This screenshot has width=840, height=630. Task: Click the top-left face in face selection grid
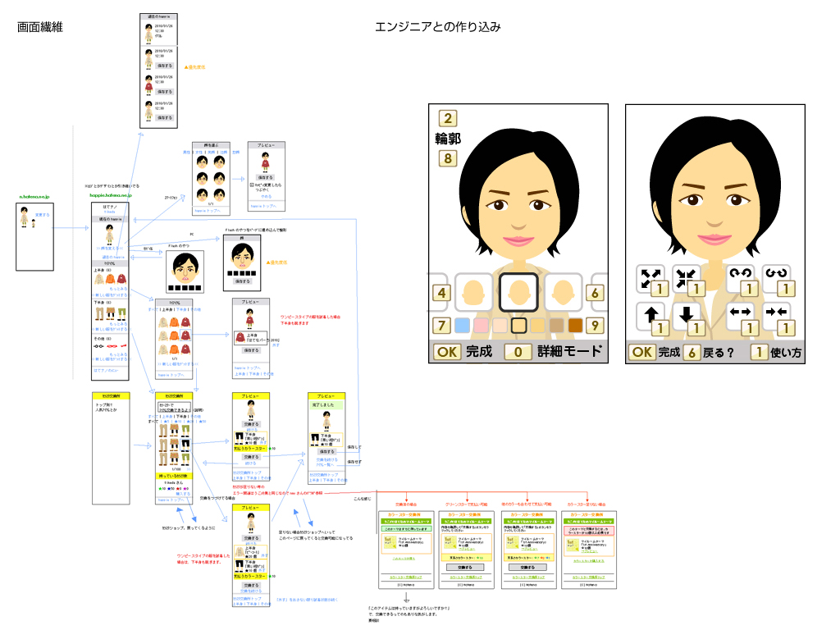(x=202, y=162)
